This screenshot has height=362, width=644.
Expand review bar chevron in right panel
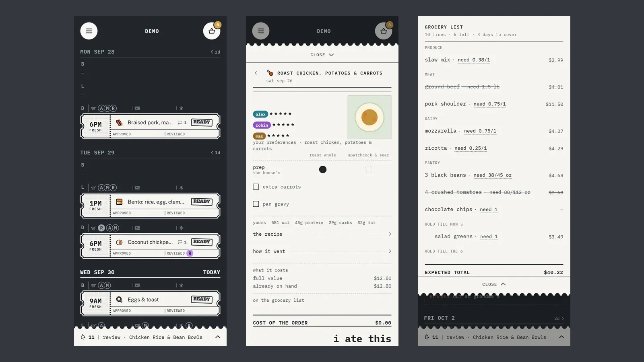point(561,337)
